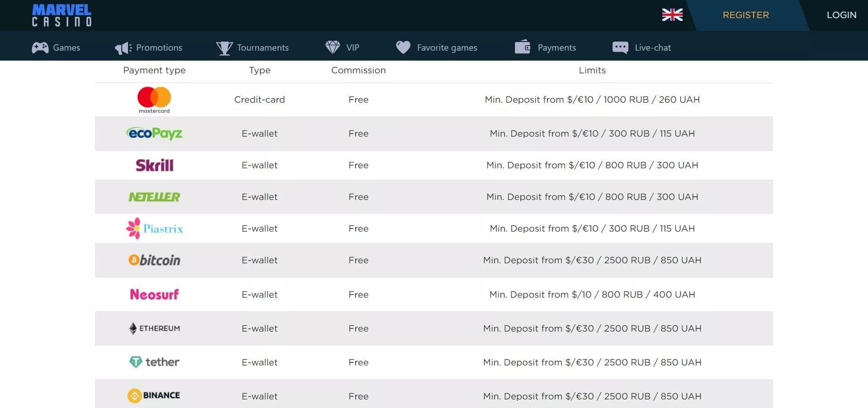Click the Register button

point(745,15)
